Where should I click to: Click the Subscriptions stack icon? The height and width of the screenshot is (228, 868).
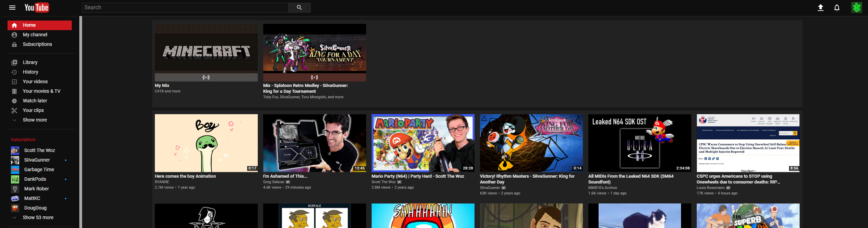[x=14, y=45]
